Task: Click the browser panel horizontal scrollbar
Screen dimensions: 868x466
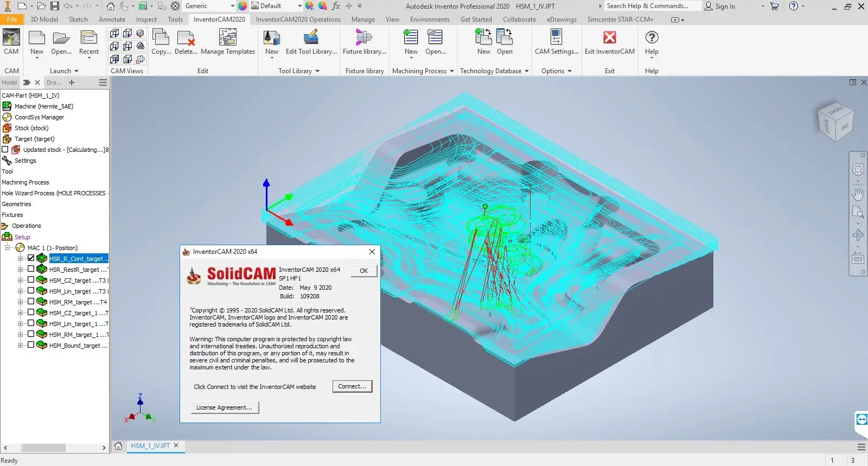Action: coord(44,448)
